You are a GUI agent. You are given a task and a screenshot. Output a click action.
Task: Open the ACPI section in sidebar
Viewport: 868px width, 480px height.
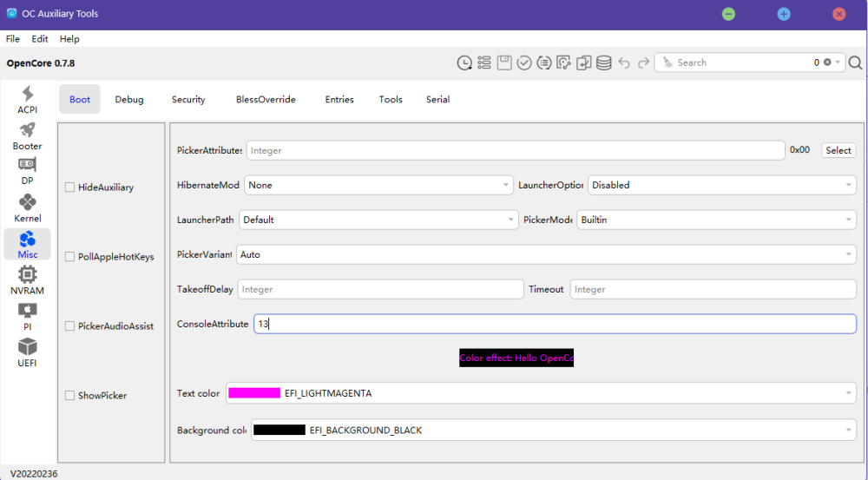click(27, 100)
